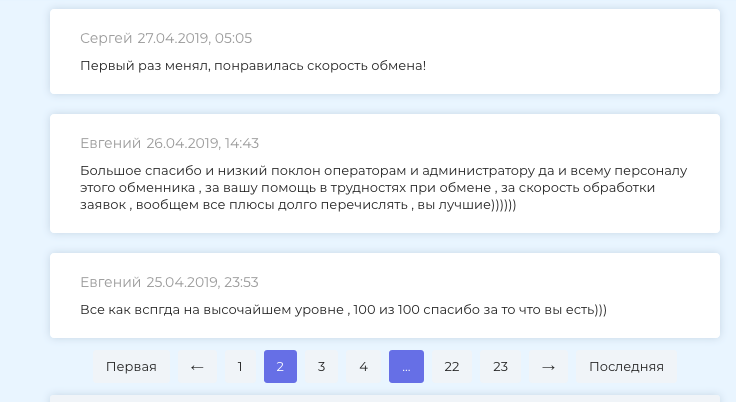
Task: Select current page 2 button
Action: 280,366
